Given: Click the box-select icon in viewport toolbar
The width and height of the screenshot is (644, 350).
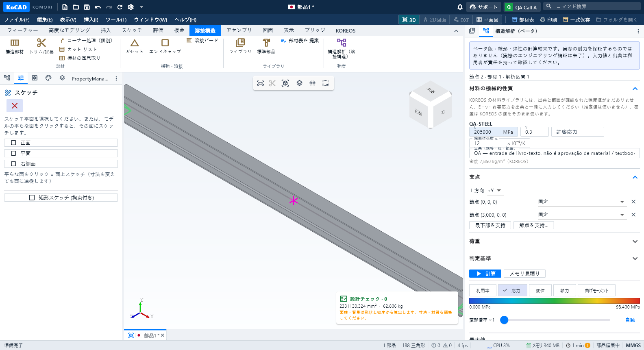Looking at the screenshot, I should [326, 83].
